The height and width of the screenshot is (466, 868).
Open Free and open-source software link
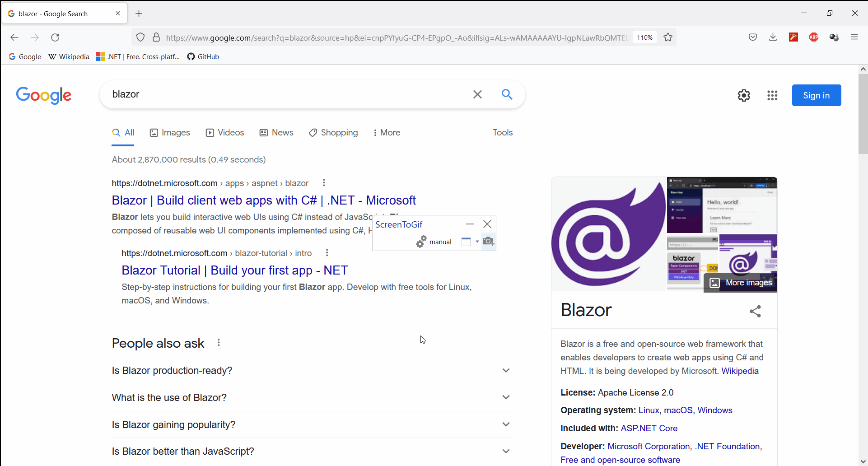point(621,460)
